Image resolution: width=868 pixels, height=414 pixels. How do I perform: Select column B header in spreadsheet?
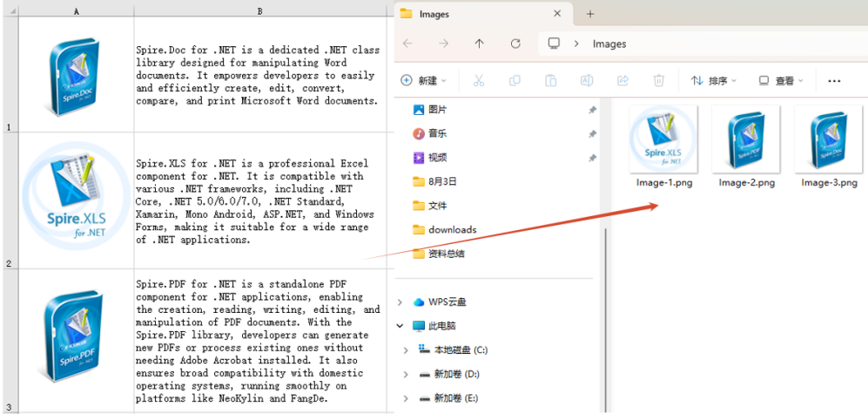pyautogui.click(x=260, y=11)
